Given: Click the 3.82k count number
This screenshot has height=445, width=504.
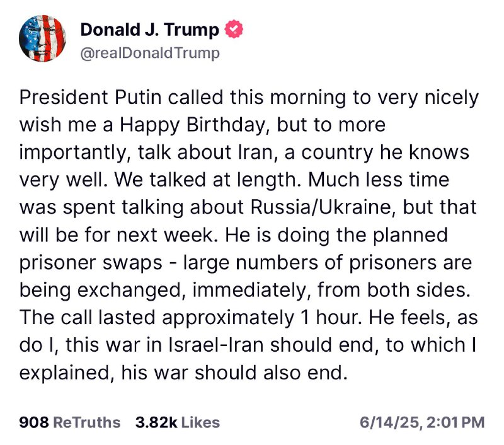Looking at the screenshot, I should (156, 422).
